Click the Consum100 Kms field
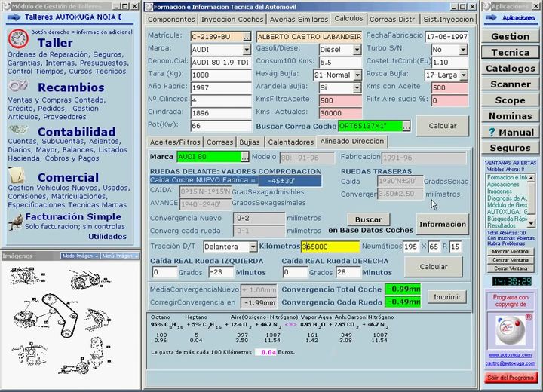 [340, 63]
